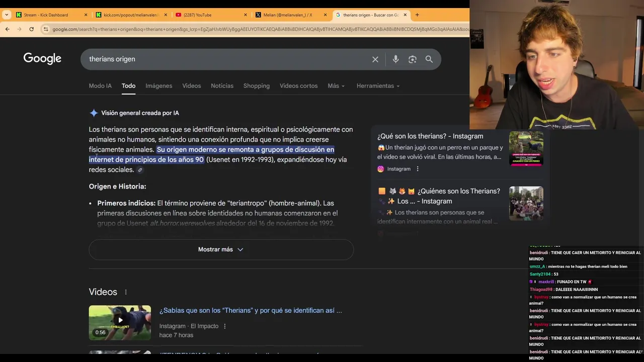Viewport: 644px width, 362px height.
Task: Click chat username Thiagoxd98
Action: pos(541,290)
